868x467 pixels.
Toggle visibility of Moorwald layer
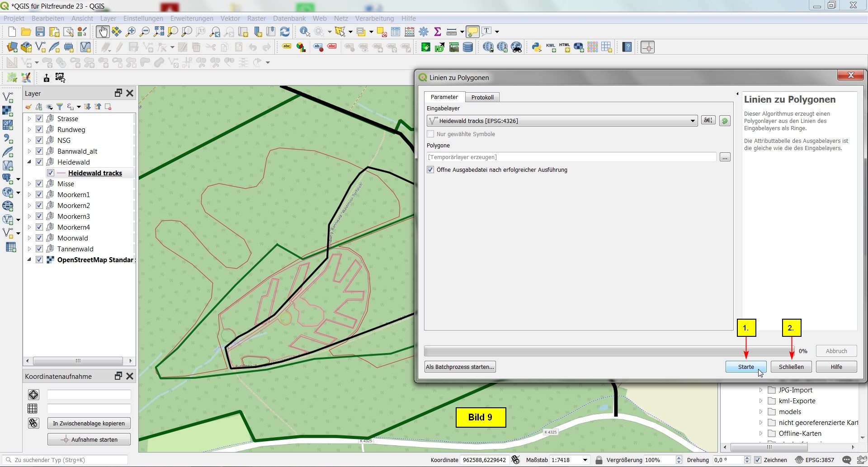click(x=39, y=238)
